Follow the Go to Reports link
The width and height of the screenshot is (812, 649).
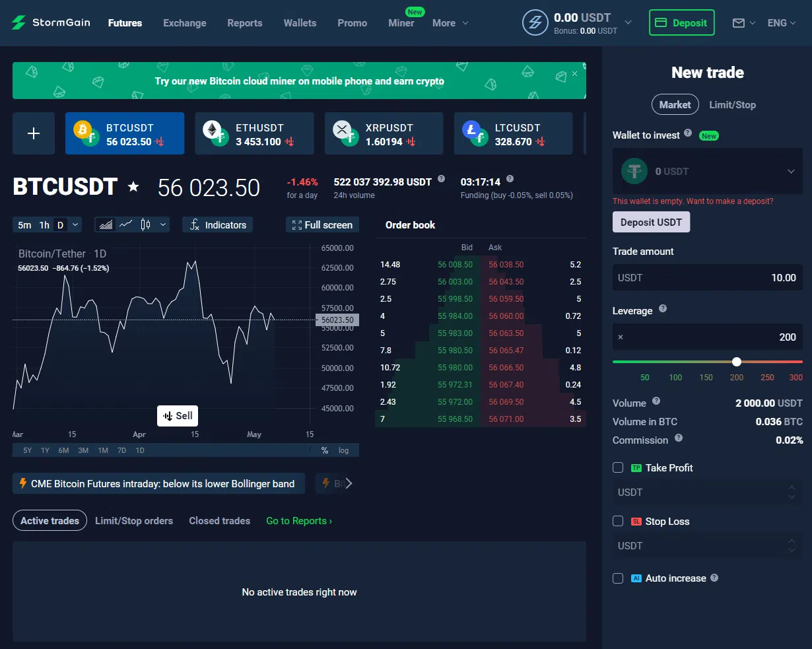tap(299, 521)
